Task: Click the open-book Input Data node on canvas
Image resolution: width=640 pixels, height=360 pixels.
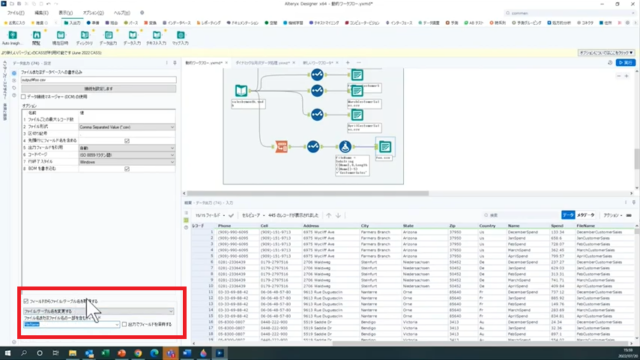Action: click(241, 91)
